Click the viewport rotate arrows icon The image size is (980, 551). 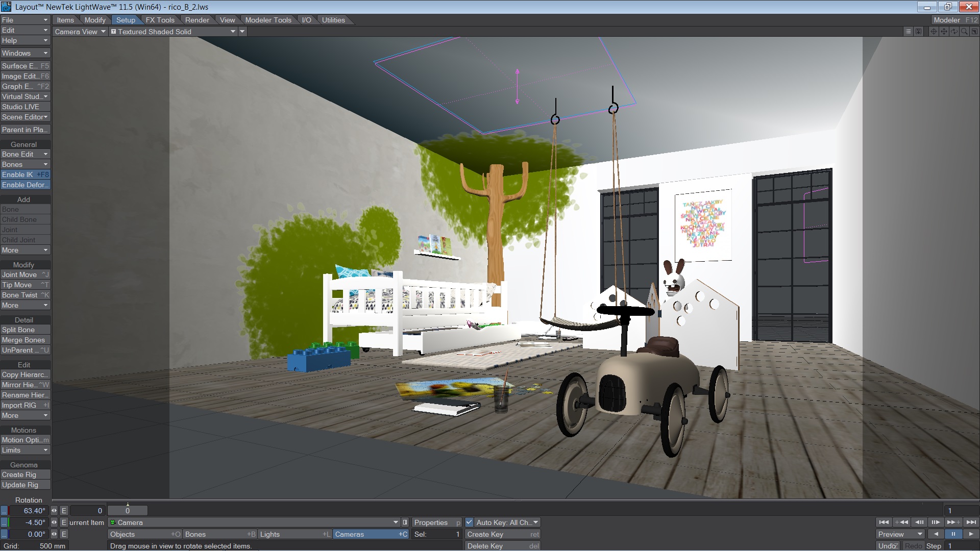pos(954,32)
